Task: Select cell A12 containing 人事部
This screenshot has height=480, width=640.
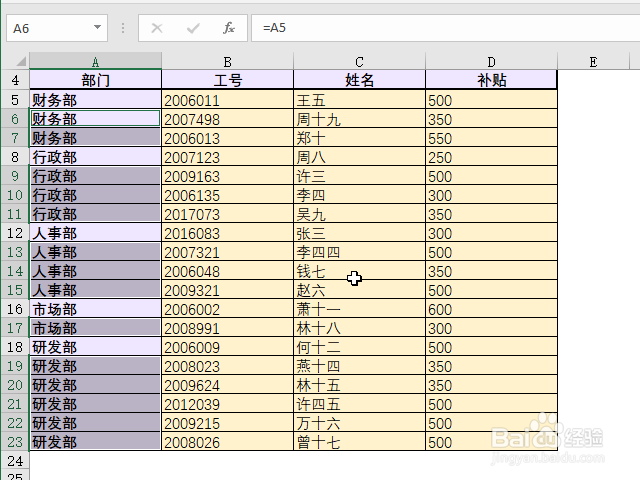Action: pos(96,233)
